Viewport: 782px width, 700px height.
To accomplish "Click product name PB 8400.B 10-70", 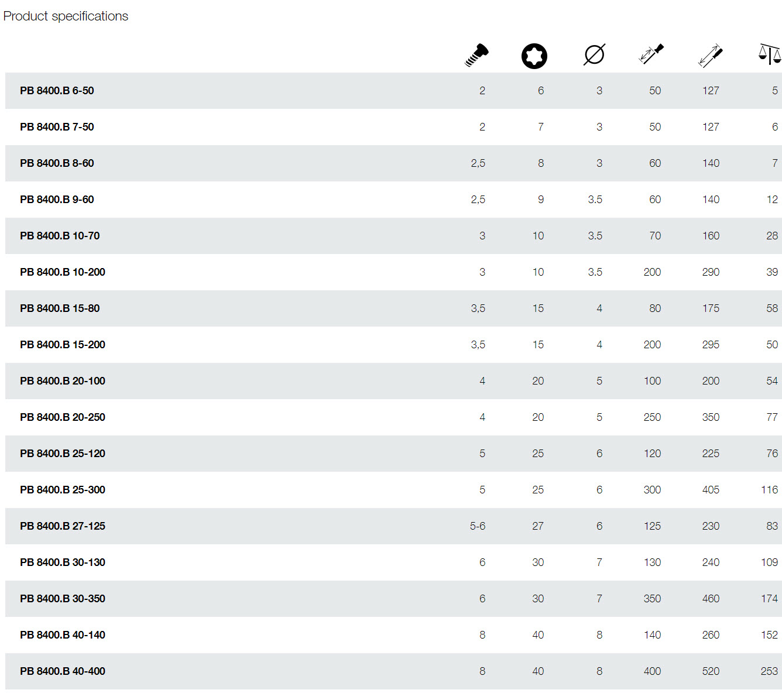I will pos(60,236).
